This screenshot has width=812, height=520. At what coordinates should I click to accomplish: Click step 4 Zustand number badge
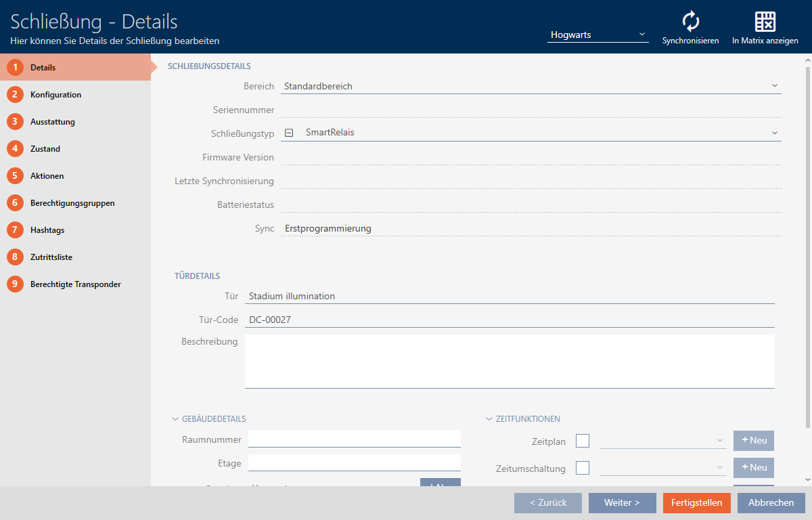[15, 149]
